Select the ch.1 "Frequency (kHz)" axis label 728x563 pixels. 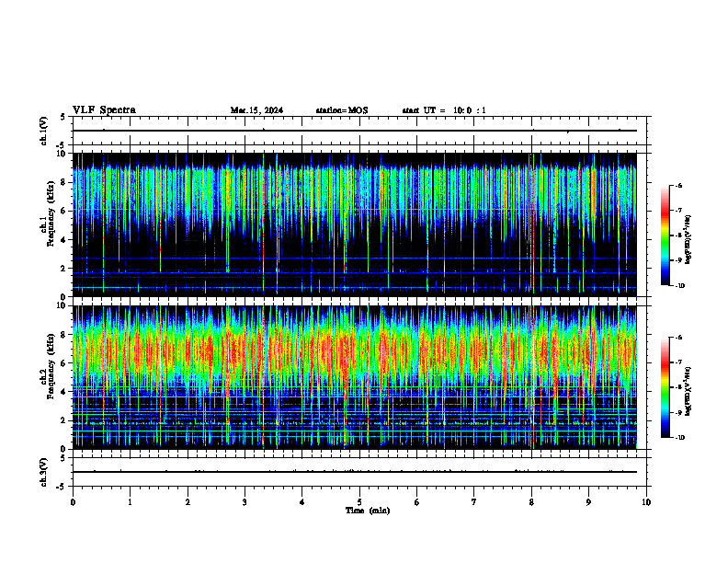tap(51, 213)
